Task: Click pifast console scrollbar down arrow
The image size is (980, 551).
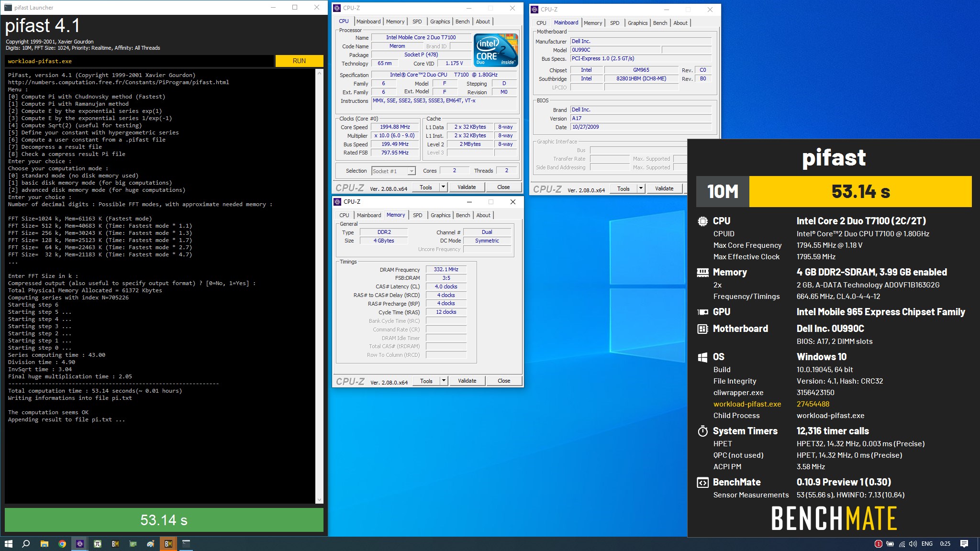Action: pos(320,500)
